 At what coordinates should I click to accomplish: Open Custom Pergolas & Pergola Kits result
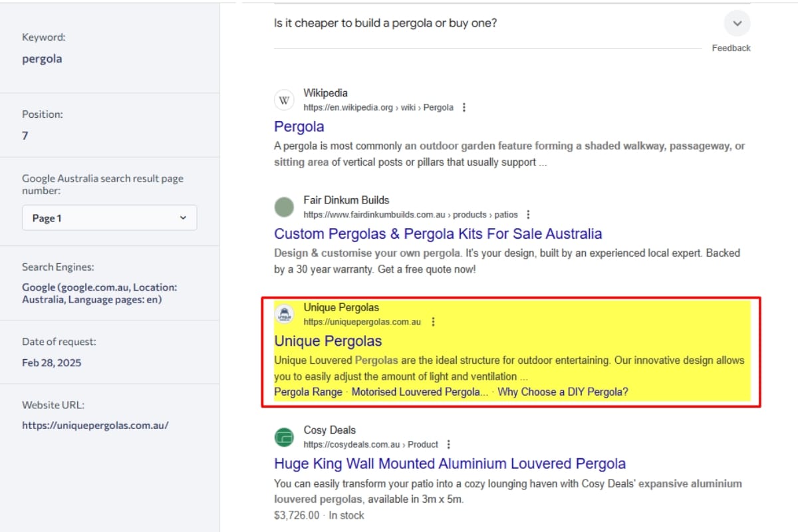pyautogui.click(x=438, y=234)
